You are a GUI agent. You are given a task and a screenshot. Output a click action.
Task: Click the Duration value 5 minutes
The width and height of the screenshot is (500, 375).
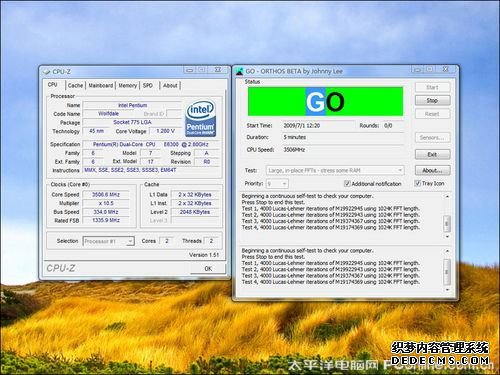coord(295,137)
